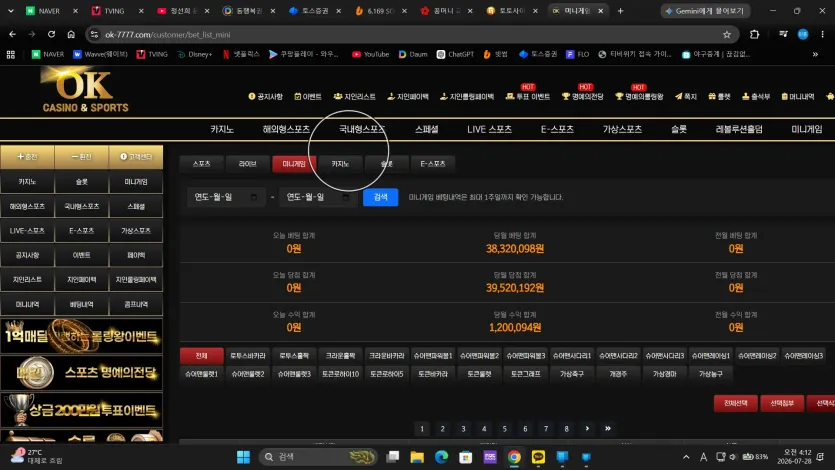Image resolution: width=835 pixels, height=470 pixels.
Task: Open 고객센터 customer center button
Action: pyautogui.click(x=136, y=156)
